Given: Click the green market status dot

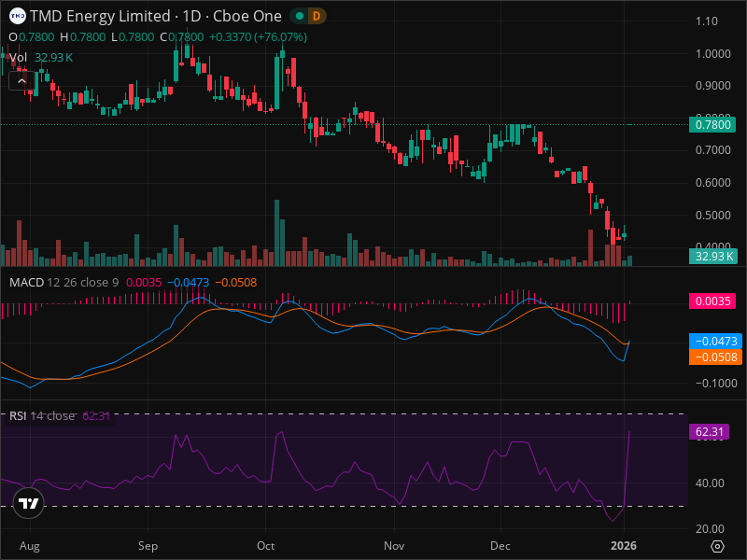Looking at the screenshot, I should click(300, 16).
